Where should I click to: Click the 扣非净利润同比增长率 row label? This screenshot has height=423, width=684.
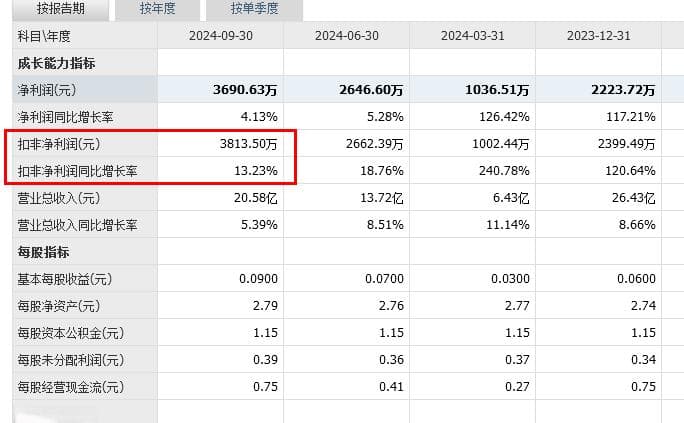click(77, 171)
